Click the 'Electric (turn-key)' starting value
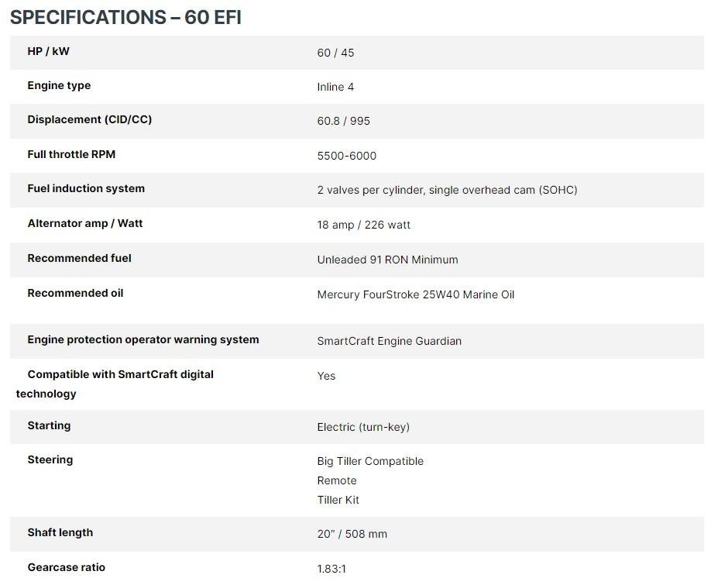Image resolution: width=728 pixels, height=585 pixels. coord(362,427)
